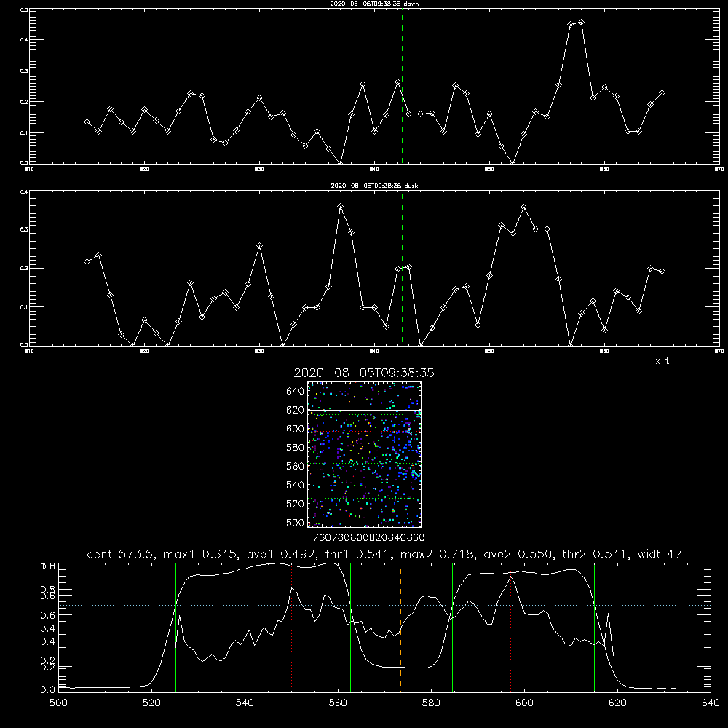Click the 560 tick label on bottom x-axis
The width and height of the screenshot is (728, 728).
point(338,703)
